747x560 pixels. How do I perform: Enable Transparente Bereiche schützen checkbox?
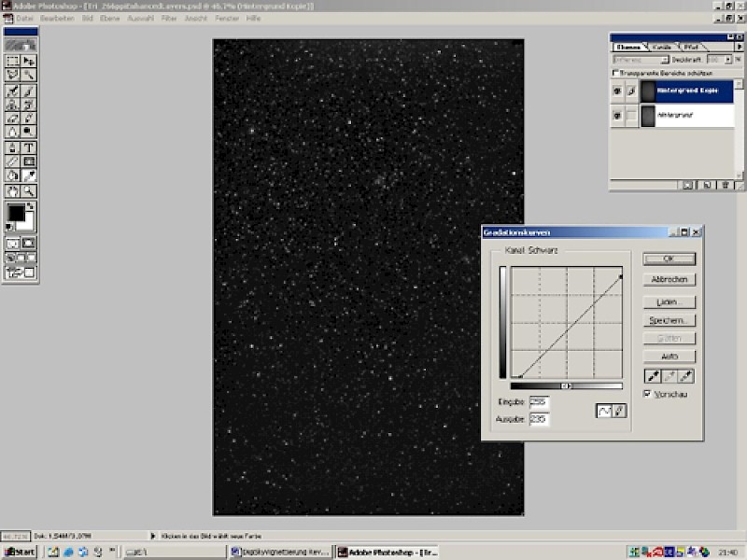pyautogui.click(x=615, y=73)
